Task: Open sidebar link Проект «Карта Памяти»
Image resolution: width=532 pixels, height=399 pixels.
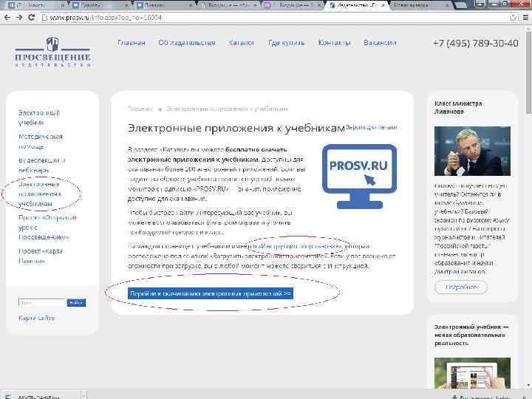Action: tap(40, 256)
